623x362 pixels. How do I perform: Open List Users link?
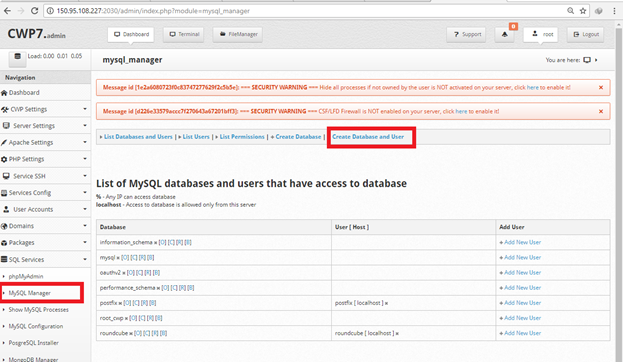[196, 137]
